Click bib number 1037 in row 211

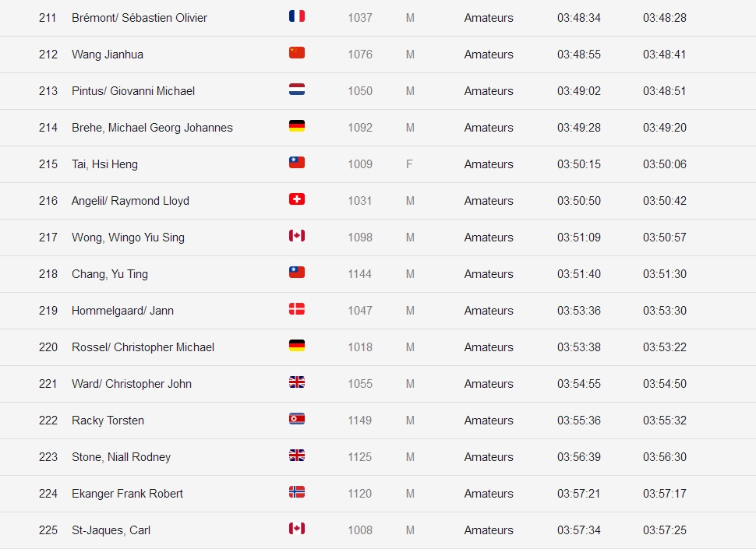click(x=360, y=18)
